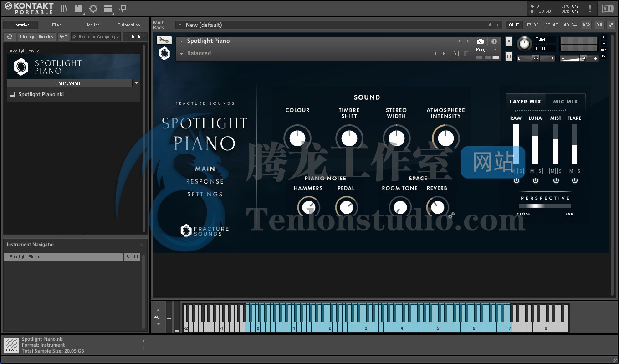Switch to the Files tab

coord(56,25)
